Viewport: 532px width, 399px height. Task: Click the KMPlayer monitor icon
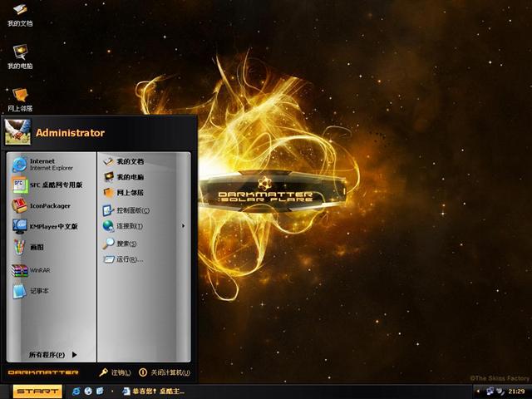point(20,226)
